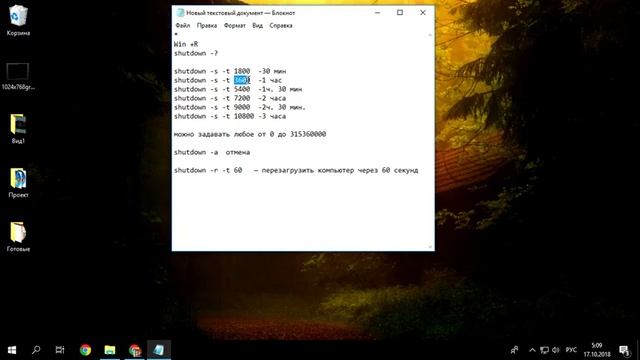The height and width of the screenshot is (360, 640).
Task: Click the highlighted 3600 value
Action: coord(242,80)
